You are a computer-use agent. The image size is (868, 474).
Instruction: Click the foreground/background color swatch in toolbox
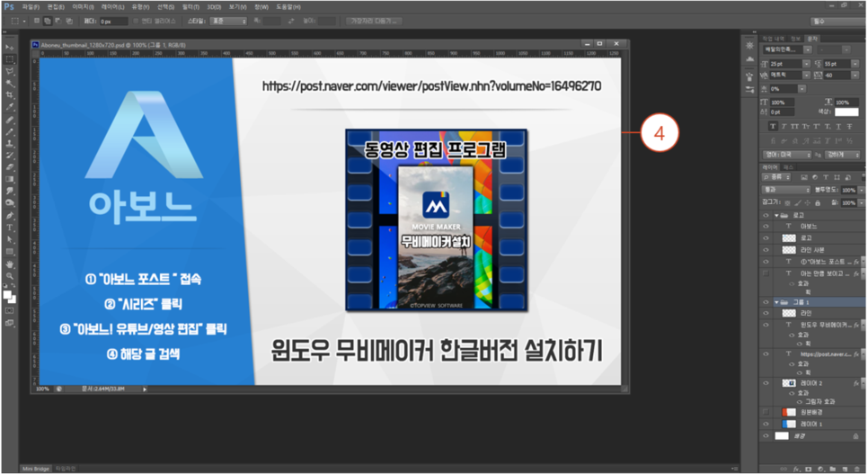pyautogui.click(x=9, y=297)
